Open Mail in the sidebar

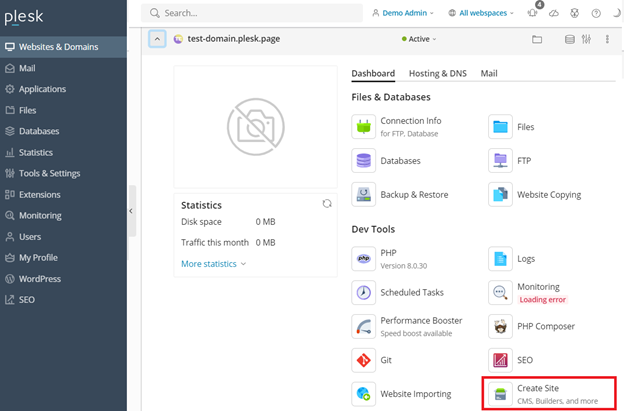[63, 68]
